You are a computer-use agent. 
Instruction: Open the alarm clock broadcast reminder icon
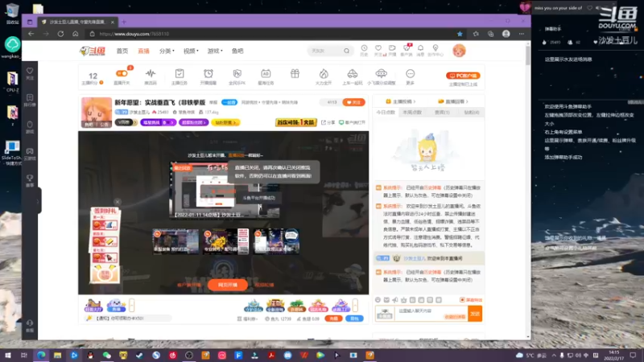tap(208, 73)
